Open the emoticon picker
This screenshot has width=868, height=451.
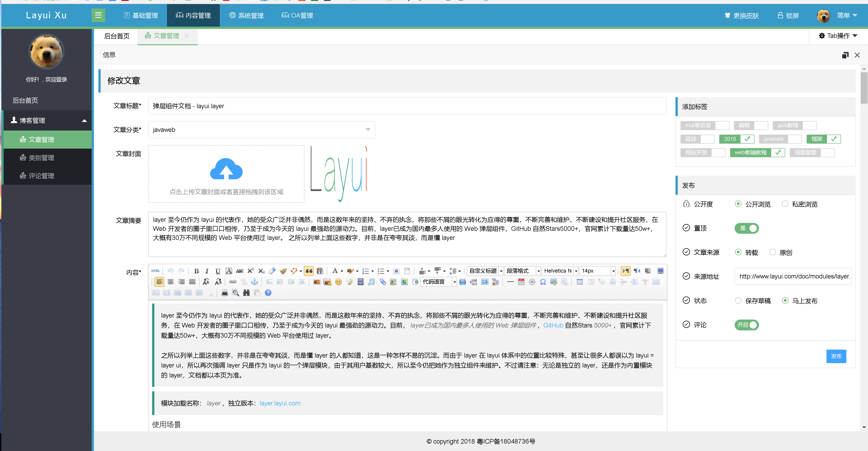(x=339, y=282)
